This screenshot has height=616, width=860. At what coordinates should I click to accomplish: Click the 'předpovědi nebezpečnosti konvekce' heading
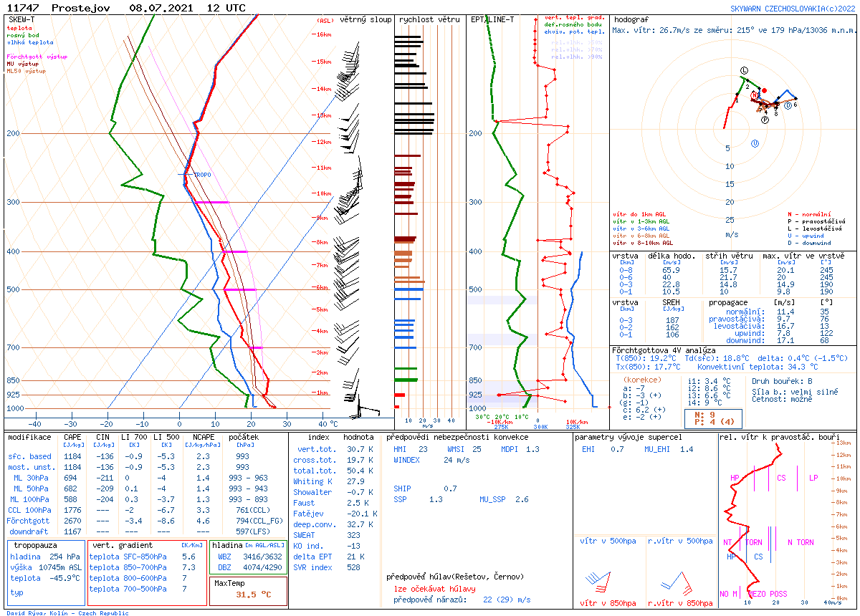(x=458, y=436)
